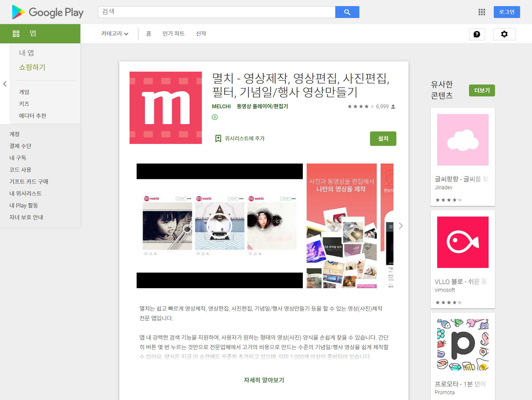532x400 pixels.
Task: Click the 유사한 콘텐츠 heading
Action: pyautogui.click(x=442, y=90)
